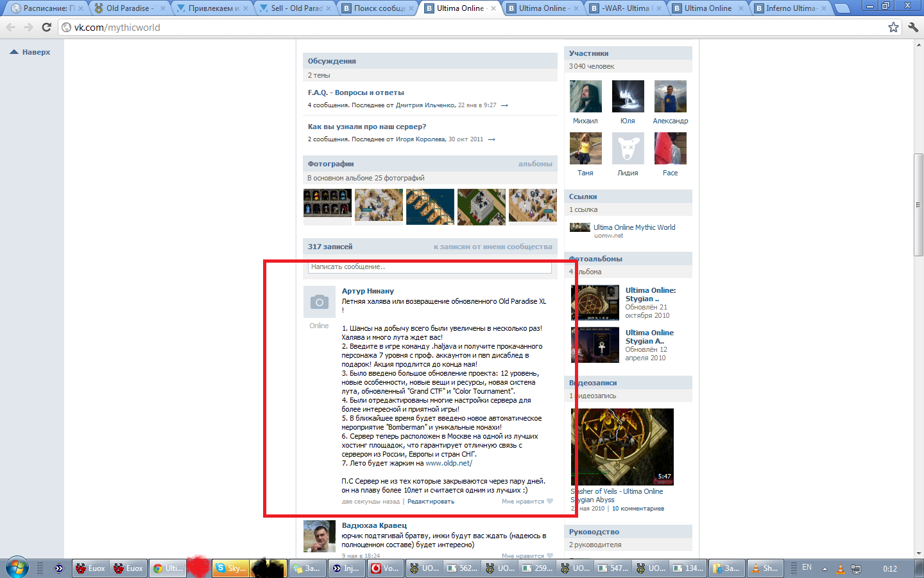Close the active Ultima Online tab
The image size is (924, 578).
pyautogui.click(x=493, y=8)
